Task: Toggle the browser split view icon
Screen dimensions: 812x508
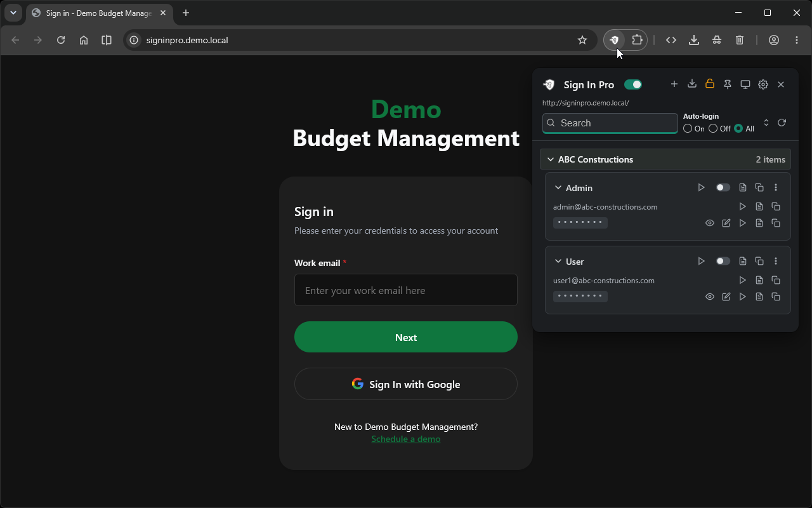Action: coord(107,40)
